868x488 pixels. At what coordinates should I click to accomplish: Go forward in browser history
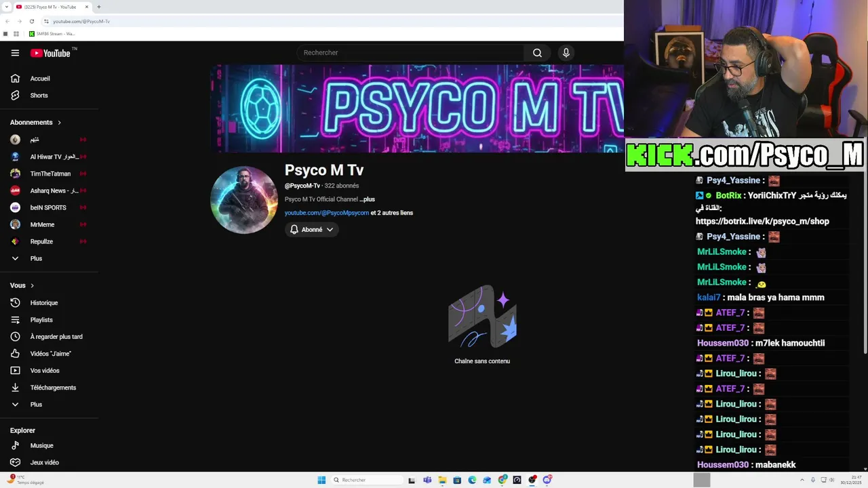click(19, 21)
